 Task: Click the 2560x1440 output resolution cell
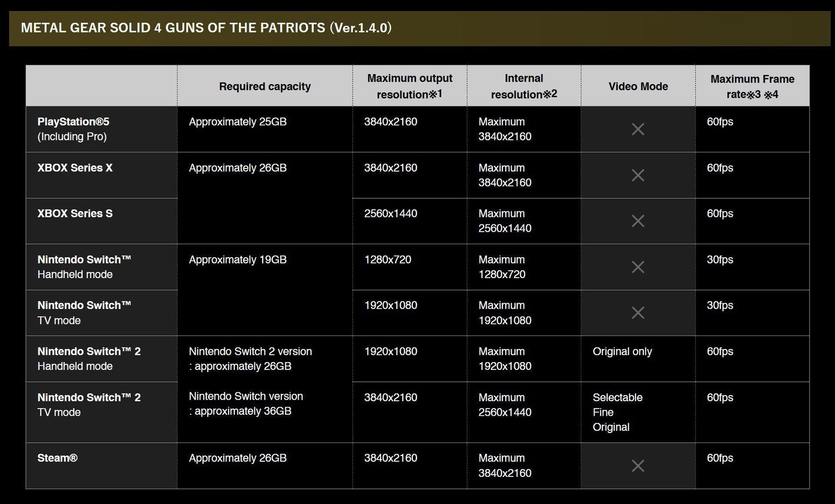[x=391, y=213]
